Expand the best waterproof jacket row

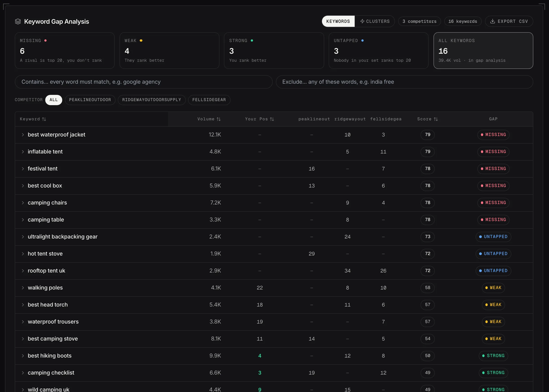point(23,135)
